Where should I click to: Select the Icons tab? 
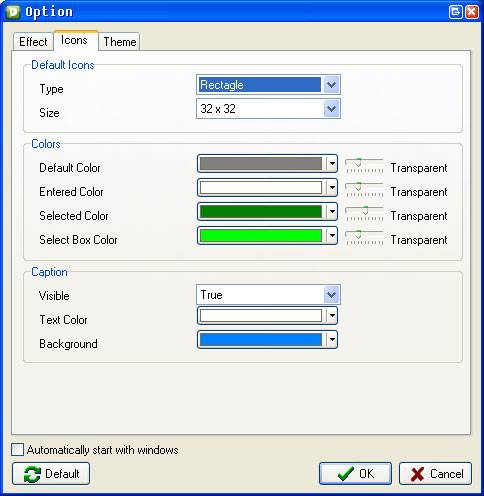[75, 40]
